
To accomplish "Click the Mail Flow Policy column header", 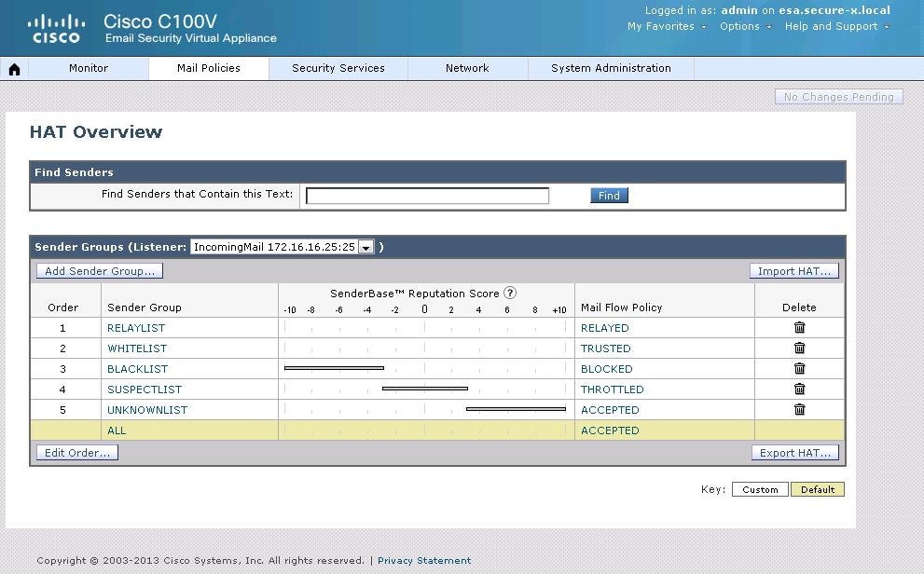I will tap(622, 307).
